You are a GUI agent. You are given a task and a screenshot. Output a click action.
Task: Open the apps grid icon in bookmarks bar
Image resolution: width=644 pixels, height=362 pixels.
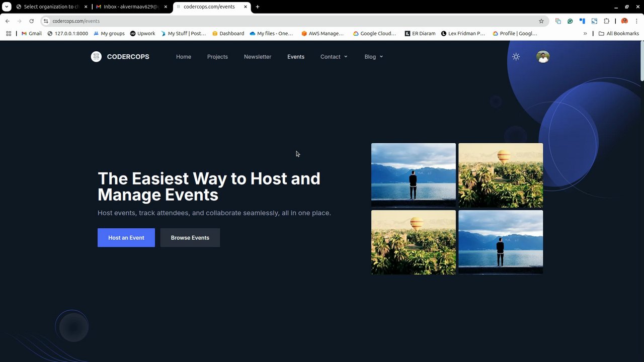pos(9,34)
